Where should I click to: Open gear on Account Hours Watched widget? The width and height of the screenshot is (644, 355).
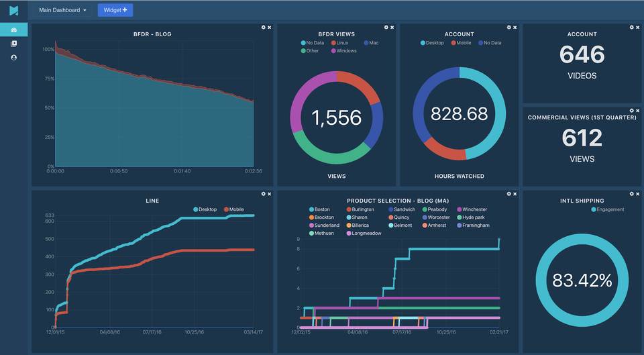[x=509, y=28]
